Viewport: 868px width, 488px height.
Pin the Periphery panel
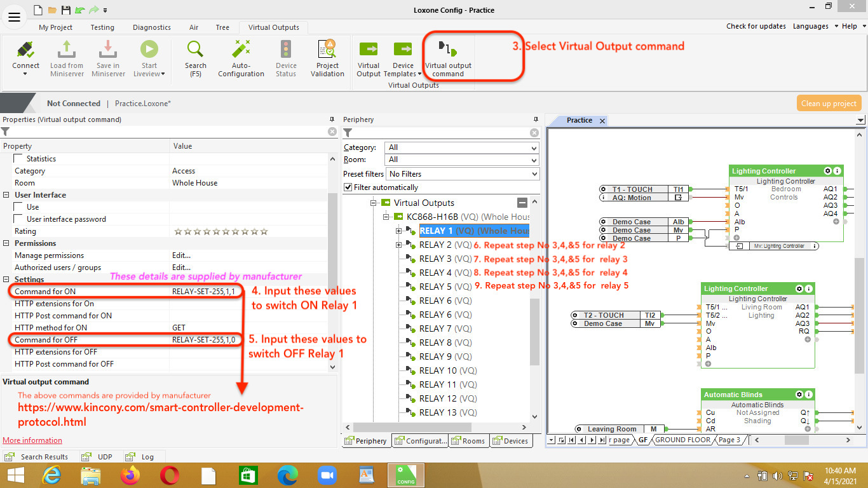[x=535, y=119]
